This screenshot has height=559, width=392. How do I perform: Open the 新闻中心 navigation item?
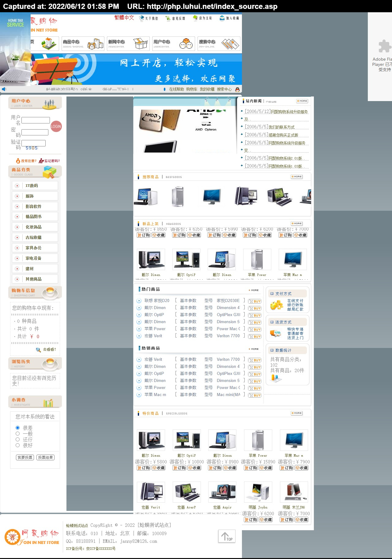[x=128, y=43]
